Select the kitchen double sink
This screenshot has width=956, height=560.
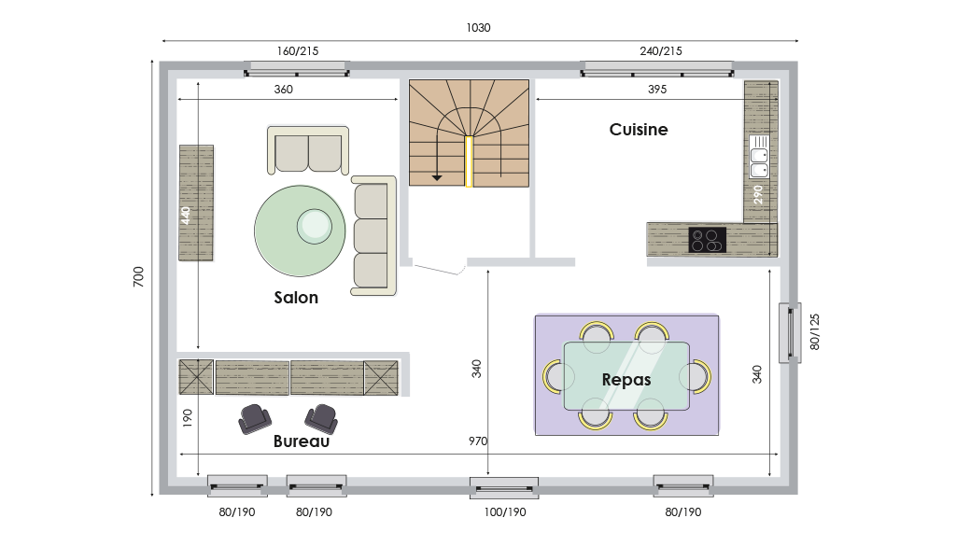point(759,156)
